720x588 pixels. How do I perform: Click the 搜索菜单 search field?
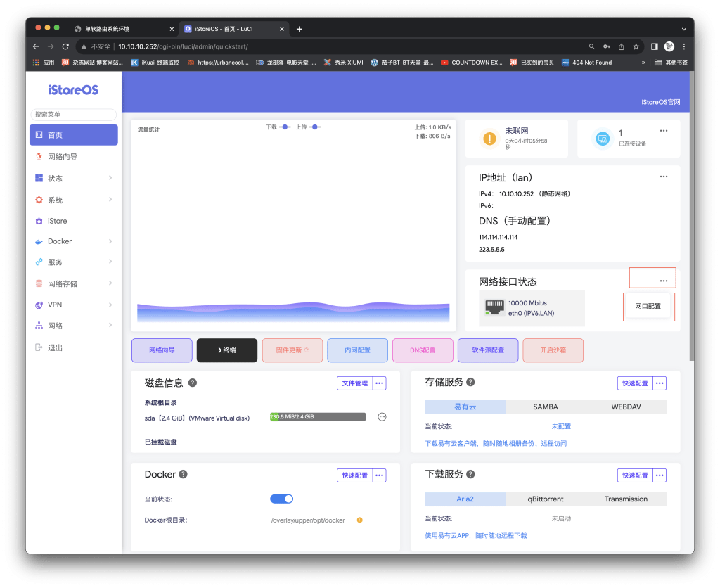(74, 115)
